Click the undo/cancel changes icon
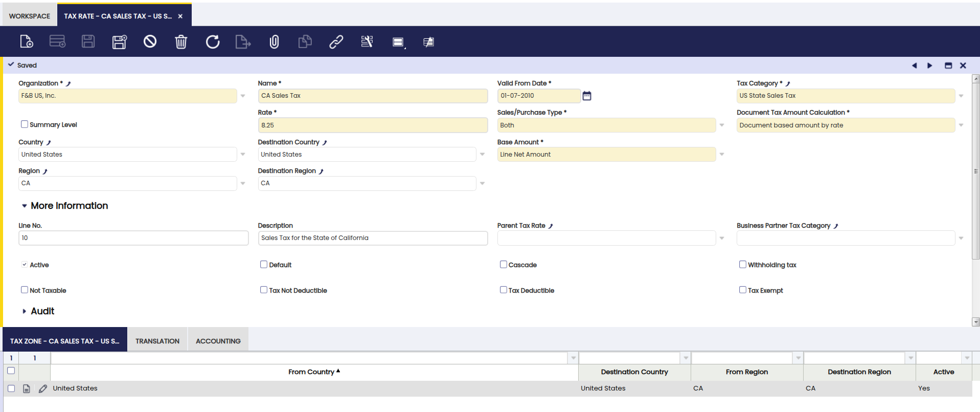The image size is (980, 412). click(x=150, y=41)
